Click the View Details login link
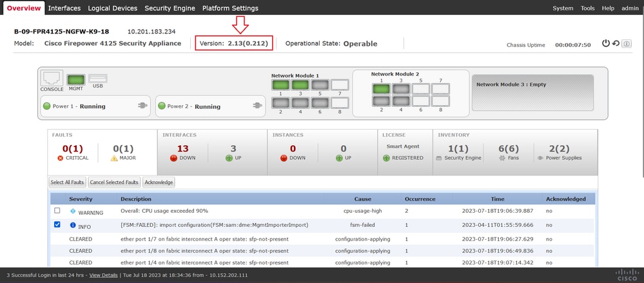The image size is (644, 283). (x=104, y=275)
